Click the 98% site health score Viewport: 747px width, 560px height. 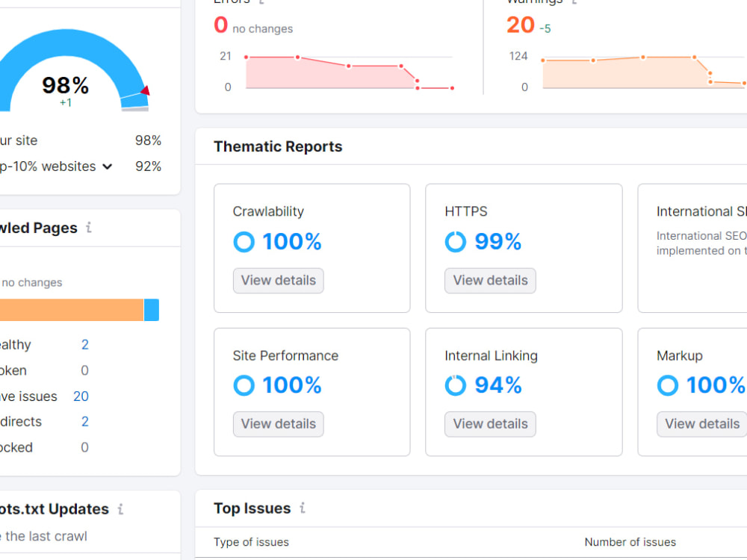click(x=65, y=86)
